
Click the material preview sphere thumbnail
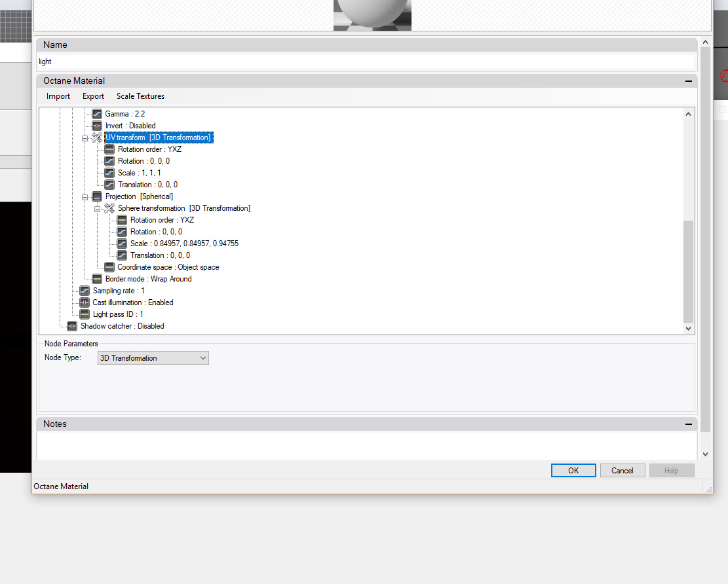tap(372, 15)
